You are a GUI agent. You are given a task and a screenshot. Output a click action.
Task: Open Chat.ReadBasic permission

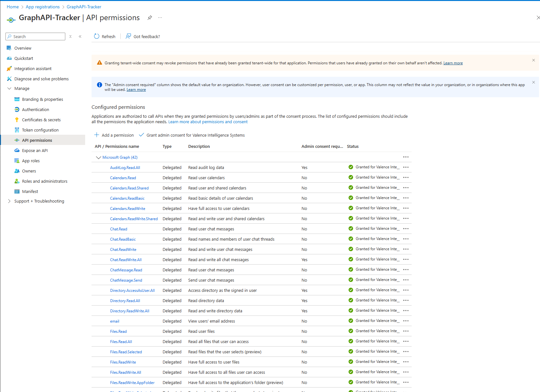pyautogui.click(x=123, y=239)
